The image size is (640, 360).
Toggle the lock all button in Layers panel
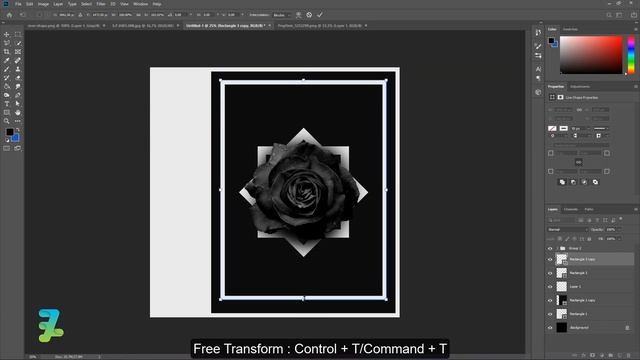pos(589,239)
